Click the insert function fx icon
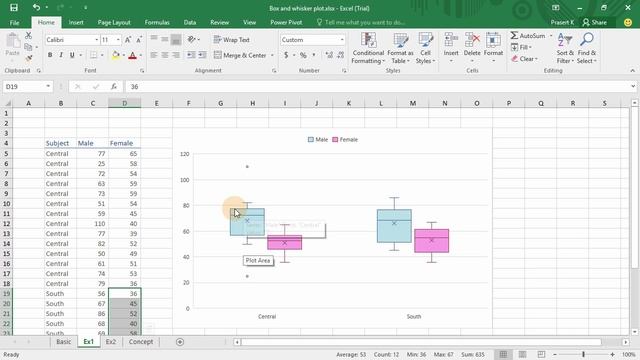 click(114, 87)
